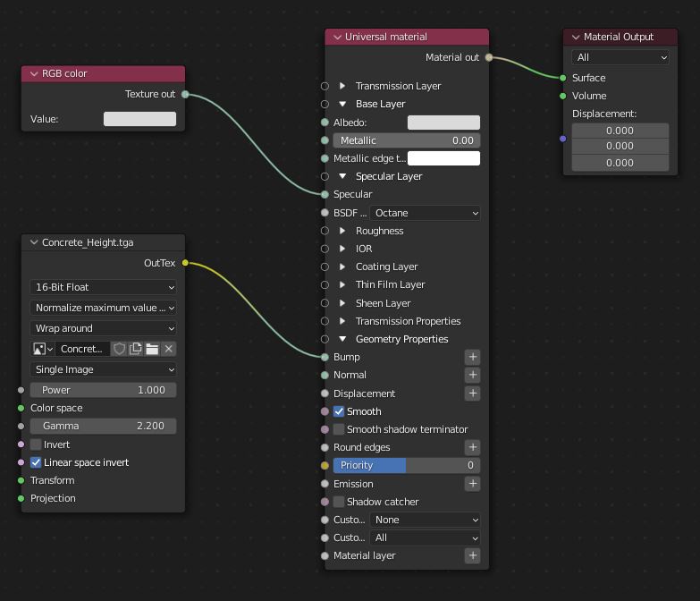Click the yellow Priority input socket
The image size is (700, 601).
pyautogui.click(x=325, y=465)
